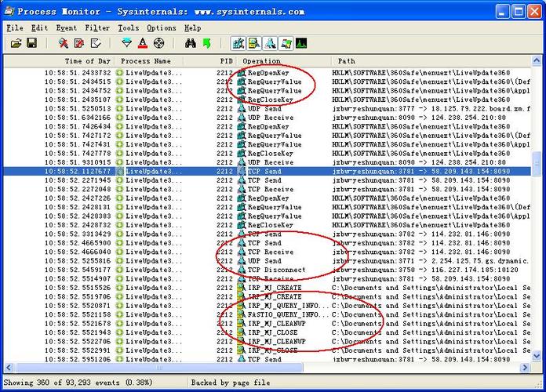
Task: Select the highlighted TCP Send row at 10:58:52.1127677
Action: [268, 171]
